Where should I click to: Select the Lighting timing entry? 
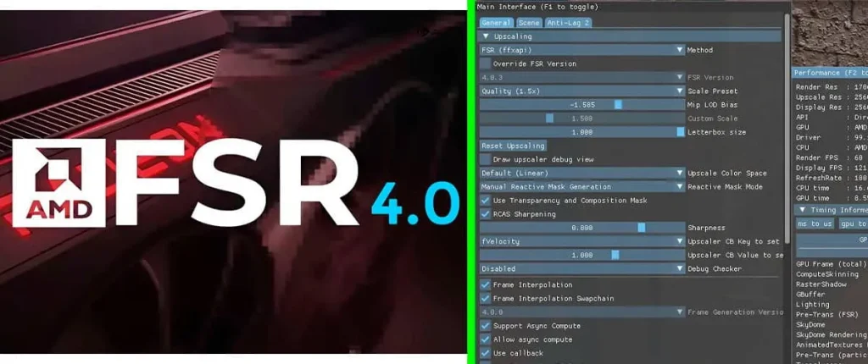(x=813, y=304)
